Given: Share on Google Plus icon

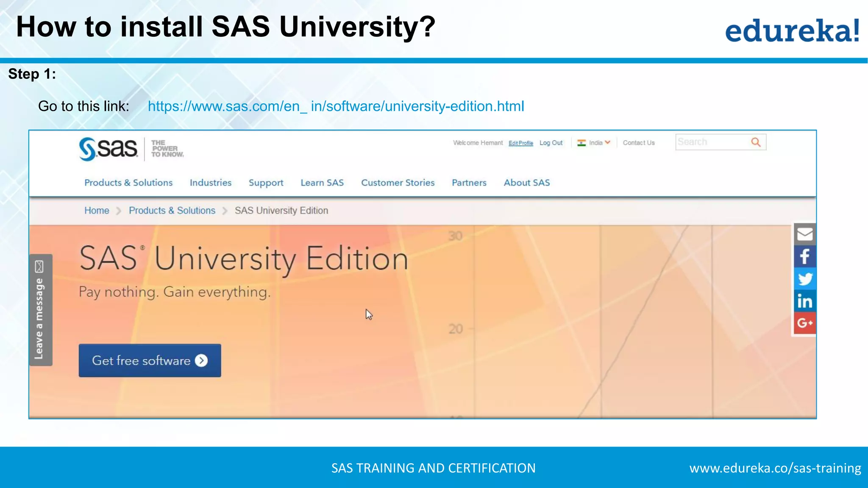Looking at the screenshot, I should [x=804, y=323].
